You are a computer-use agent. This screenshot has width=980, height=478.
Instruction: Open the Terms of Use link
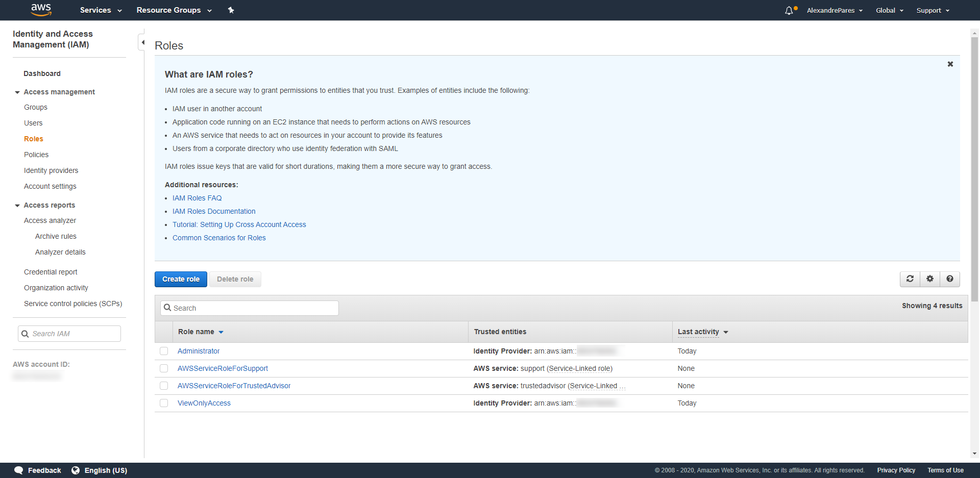[945, 470]
